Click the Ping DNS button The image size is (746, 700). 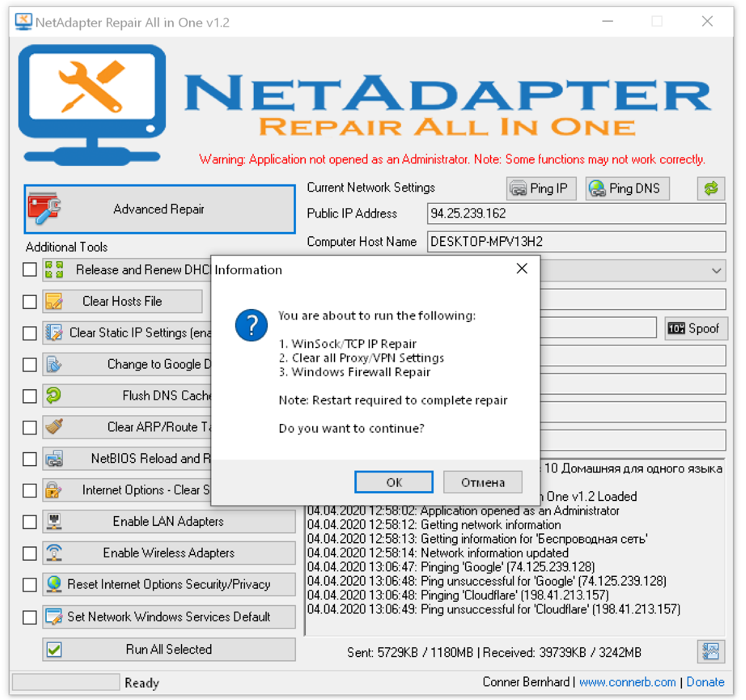tap(628, 188)
